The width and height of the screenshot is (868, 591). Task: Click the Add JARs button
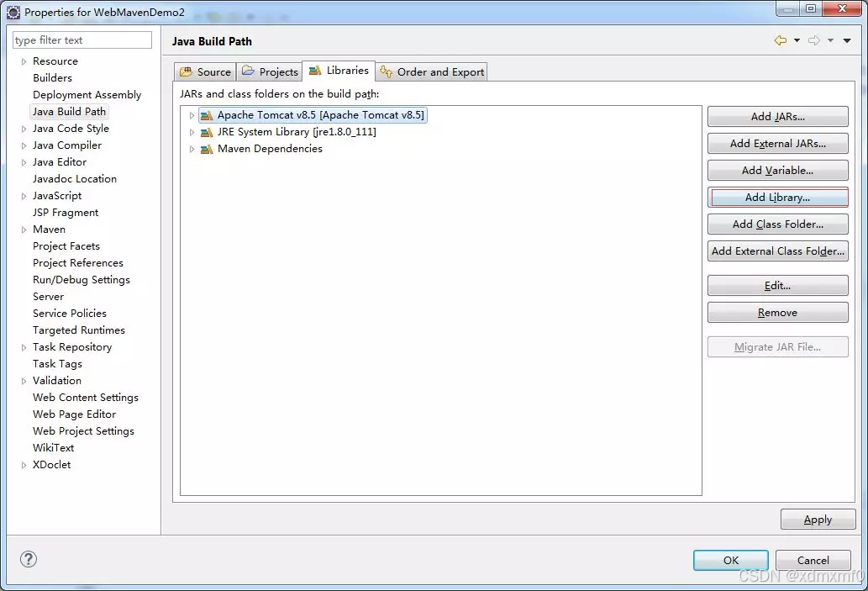coord(778,116)
